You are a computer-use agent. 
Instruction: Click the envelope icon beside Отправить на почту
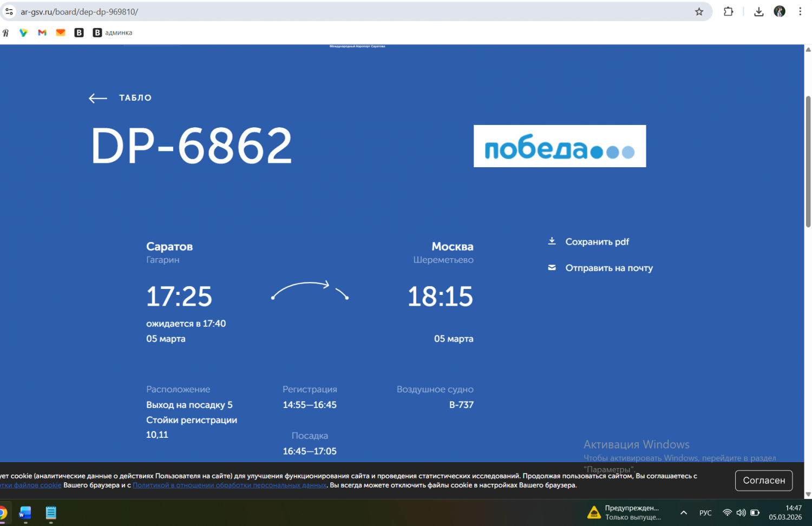tap(552, 268)
